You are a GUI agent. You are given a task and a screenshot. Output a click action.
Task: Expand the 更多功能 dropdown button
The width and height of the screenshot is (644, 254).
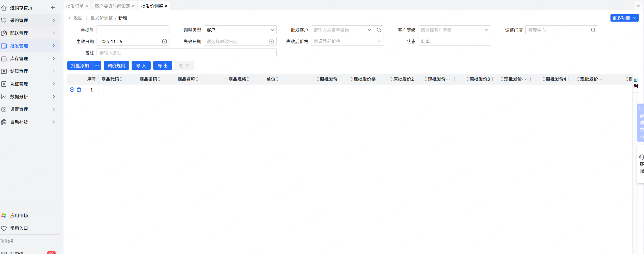click(624, 18)
